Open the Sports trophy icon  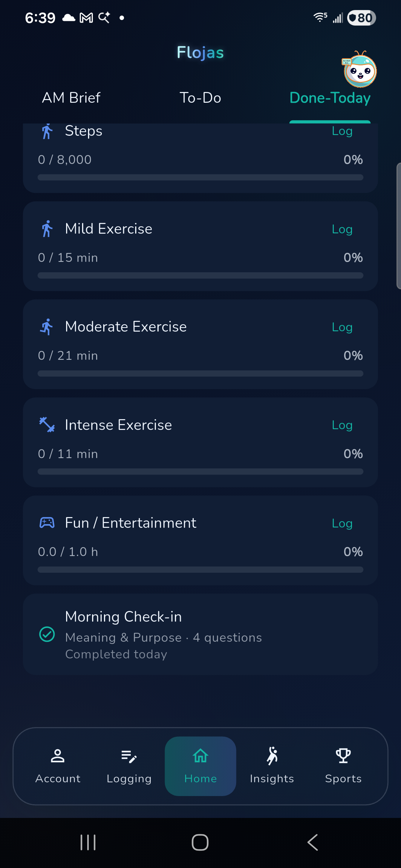[343, 756]
